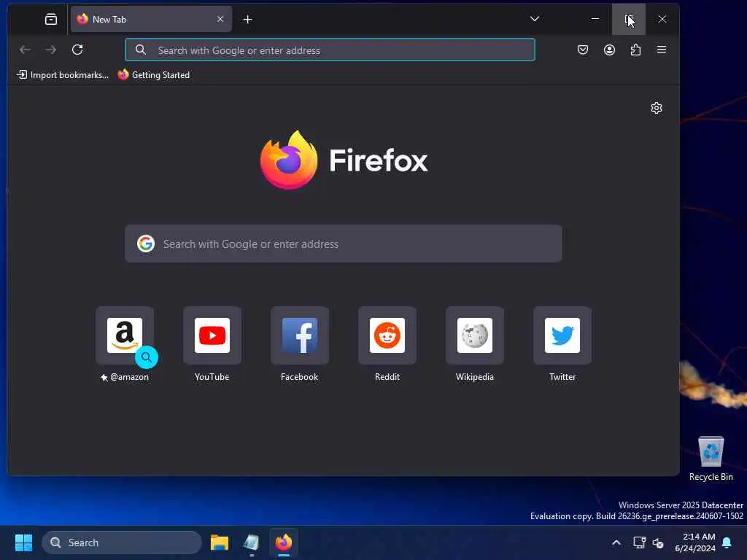The image size is (747, 560).
Task: Open the @amazon shortcut tile
Action: click(x=125, y=335)
